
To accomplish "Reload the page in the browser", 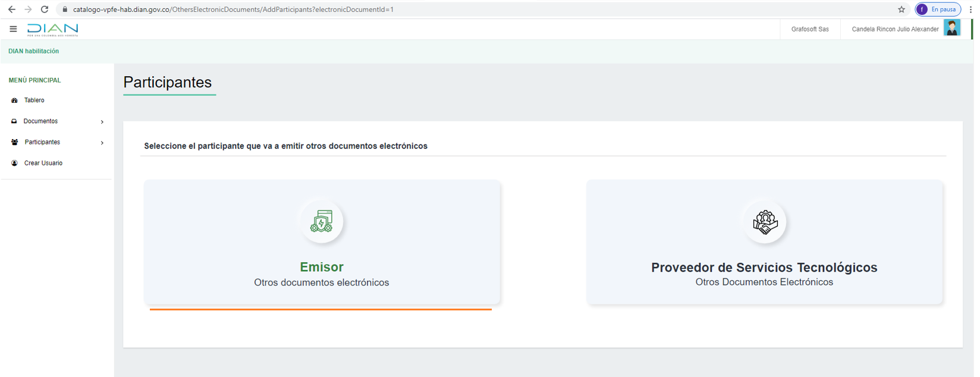I will (x=45, y=10).
